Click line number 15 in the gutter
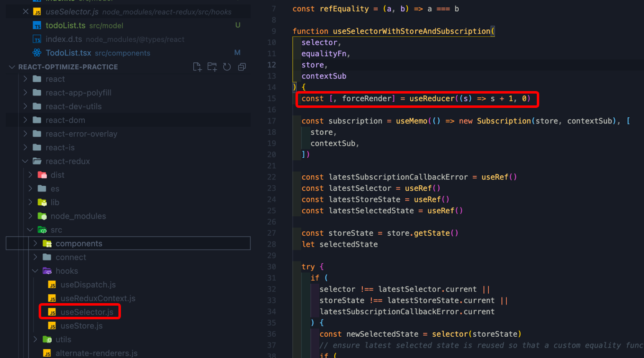644x358 pixels. pos(271,99)
